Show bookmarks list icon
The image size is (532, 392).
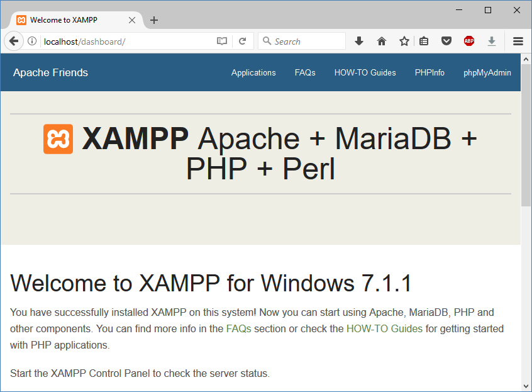[x=424, y=42]
